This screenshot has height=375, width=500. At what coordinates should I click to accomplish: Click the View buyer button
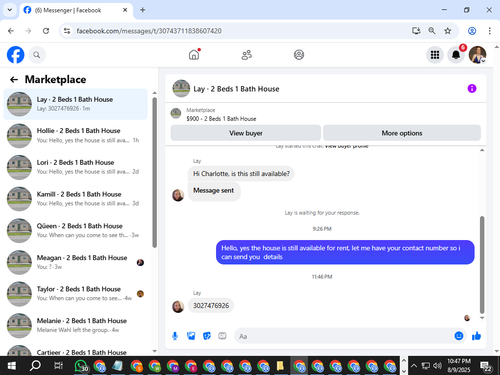tap(246, 133)
